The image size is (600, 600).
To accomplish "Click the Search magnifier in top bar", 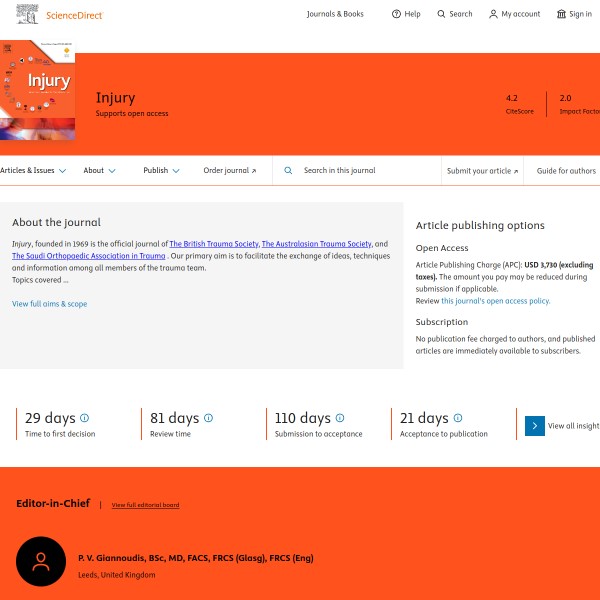I will point(442,14).
